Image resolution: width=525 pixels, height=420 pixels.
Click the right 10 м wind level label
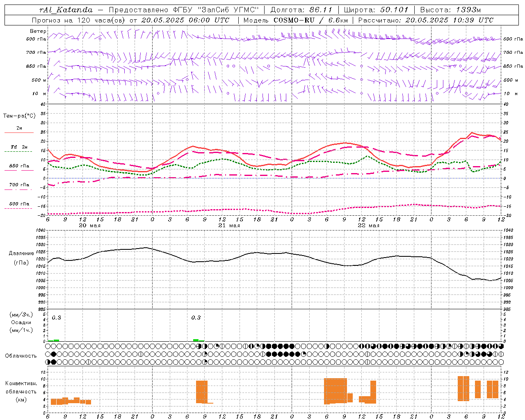pos(510,94)
